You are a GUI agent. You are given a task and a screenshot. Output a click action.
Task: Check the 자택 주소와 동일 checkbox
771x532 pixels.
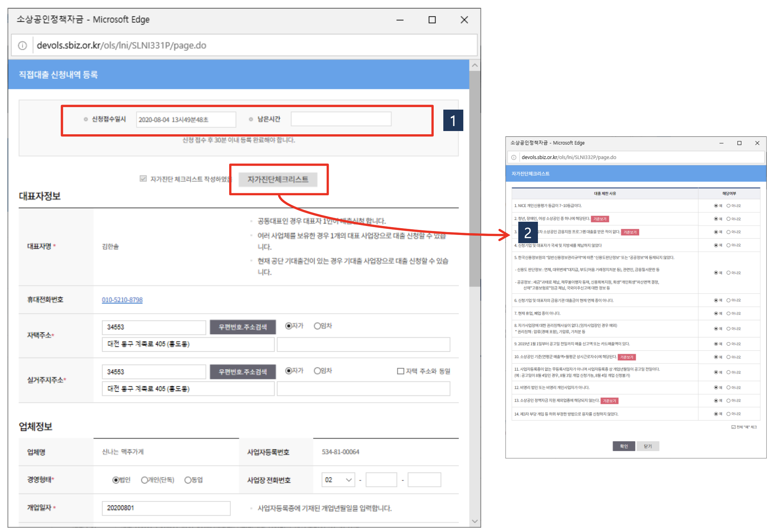400,371
